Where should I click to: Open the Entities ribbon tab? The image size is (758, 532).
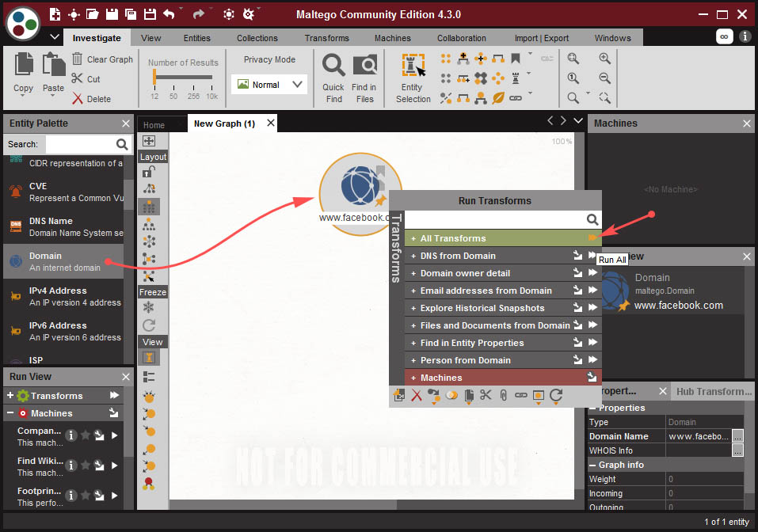click(196, 38)
